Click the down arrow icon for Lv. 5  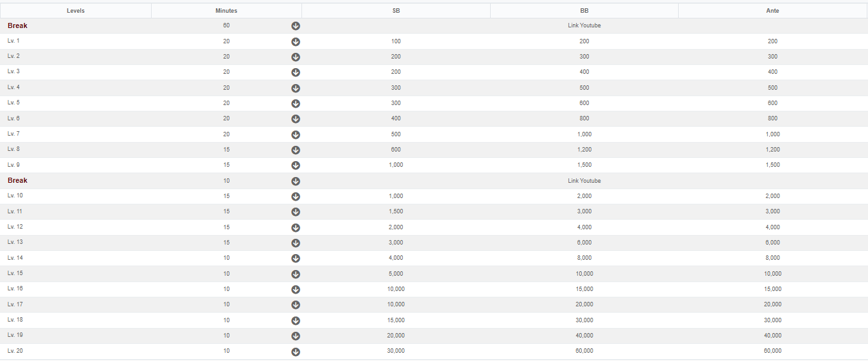296,103
